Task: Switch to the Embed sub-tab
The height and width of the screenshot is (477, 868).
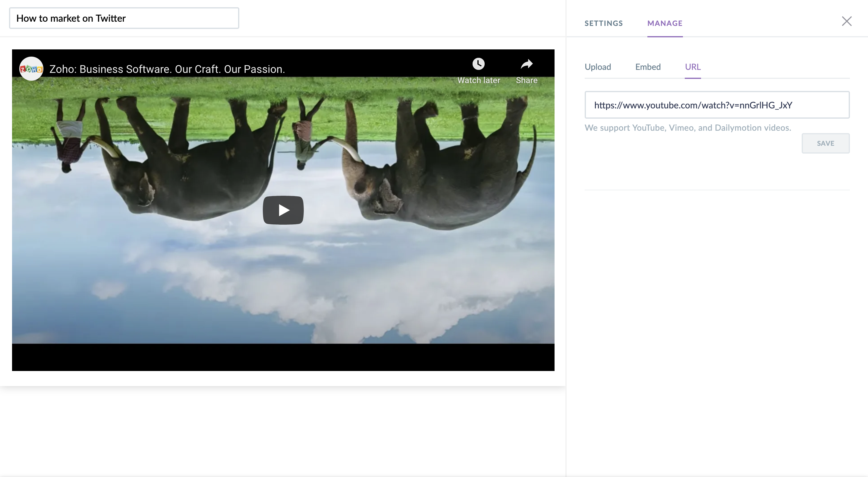Action: tap(648, 67)
